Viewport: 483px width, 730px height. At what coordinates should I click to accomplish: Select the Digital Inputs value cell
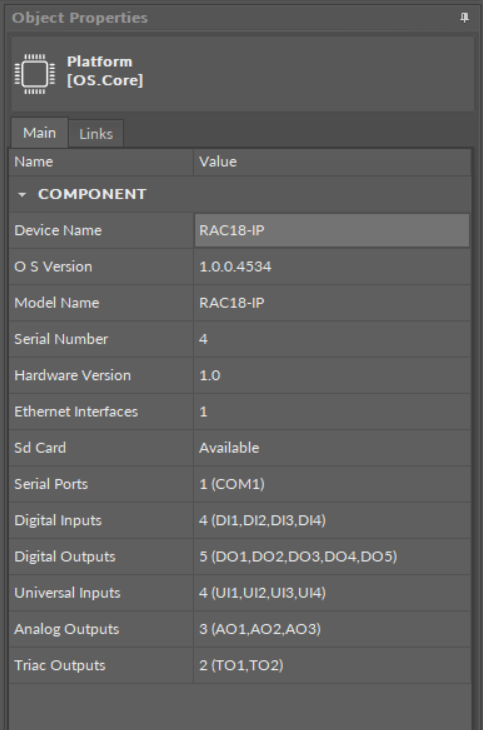pyautogui.click(x=332, y=520)
